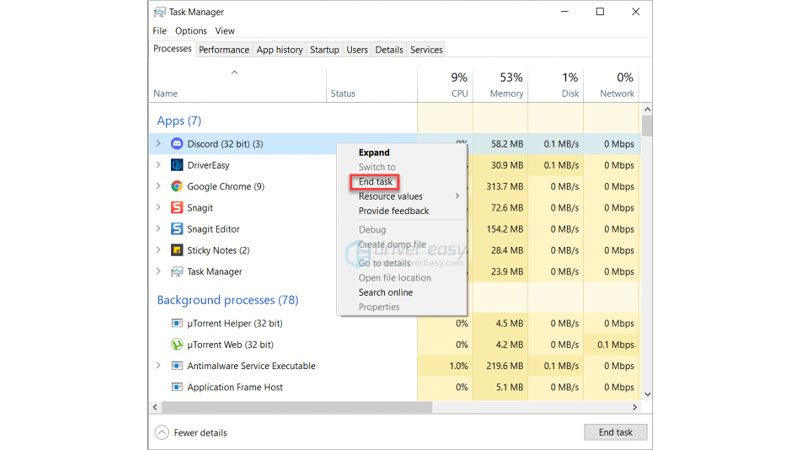This screenshot has height=450, width=800.
Task: Expand the Snagit process group
Action: click(158, 207)
